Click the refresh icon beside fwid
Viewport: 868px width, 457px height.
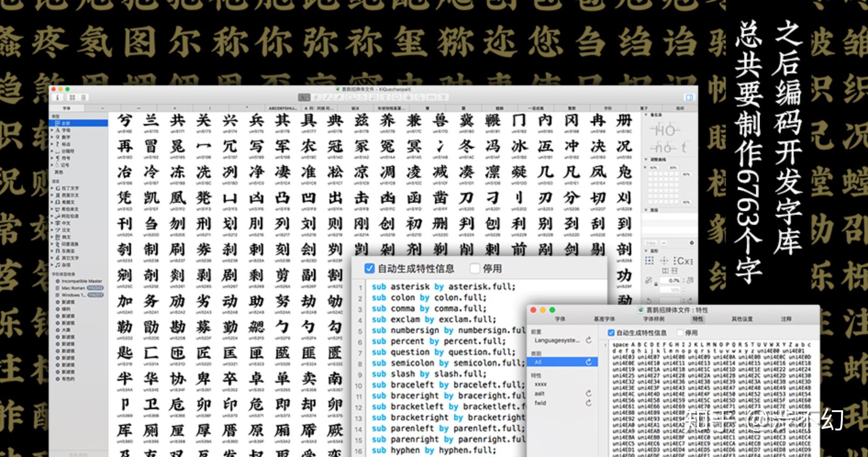click(589, 403)
